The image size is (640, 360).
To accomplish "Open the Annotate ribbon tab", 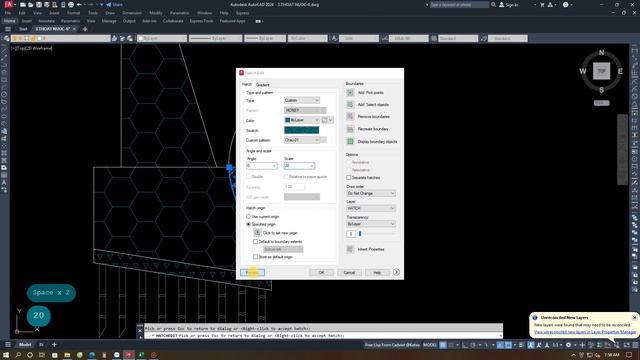I will pos(46,21).
